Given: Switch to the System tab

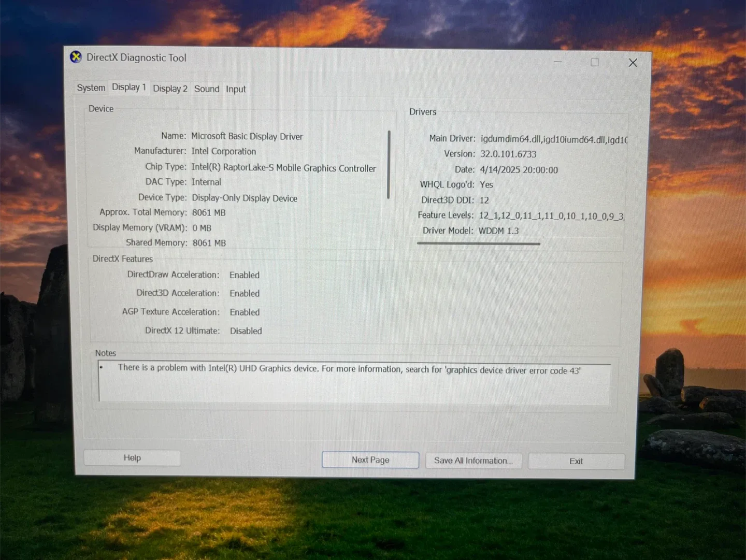Looking at the screenshot, I should (x=91, y=88).
